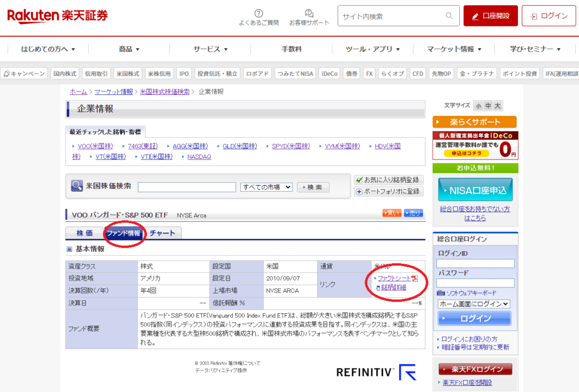Open the つみたてNISA sub-navigation item
Image resolution: width=579 pixels, height=392 pixels.
point(295,74)
